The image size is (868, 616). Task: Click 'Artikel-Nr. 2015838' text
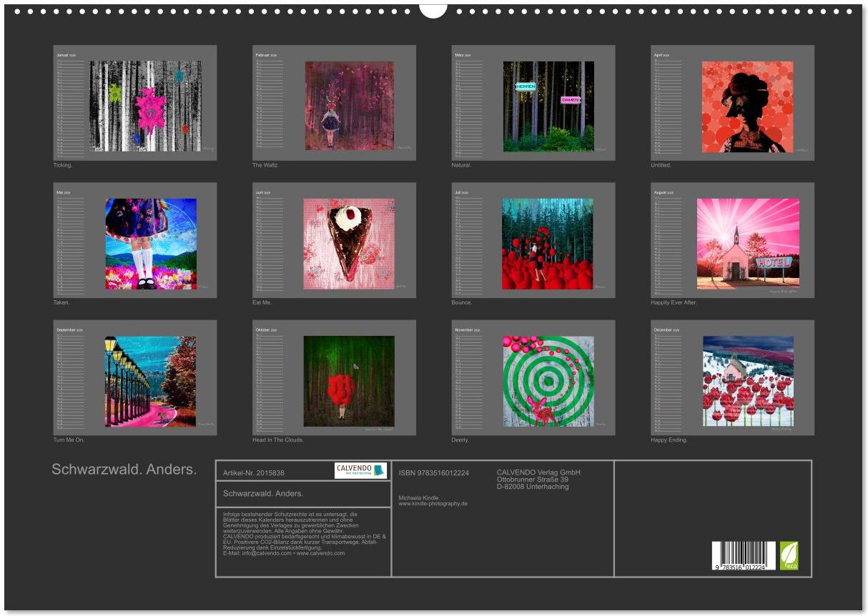253,473
